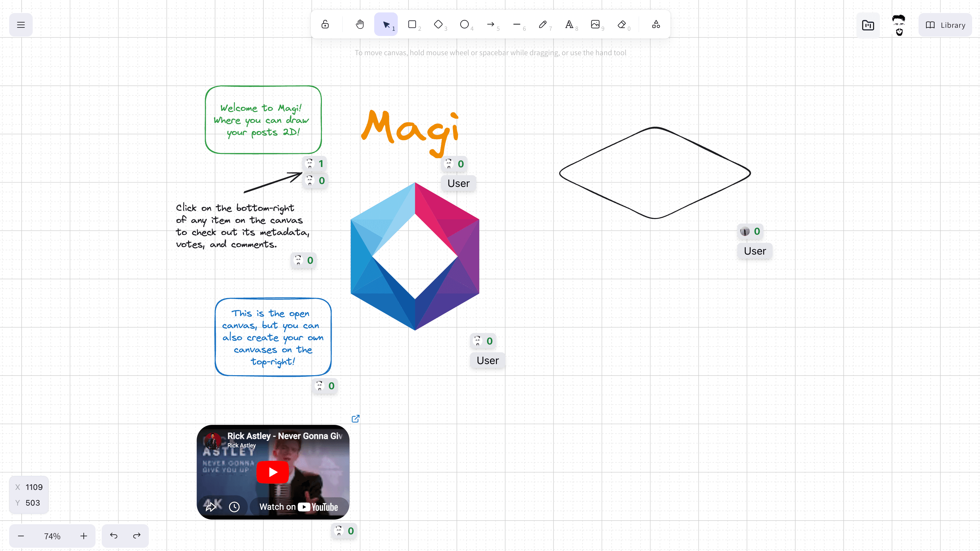Open vote badge under blue canvas note
The height and width of the screenshot is (551, 980).
pyautogui.click(x=325, y=386)
